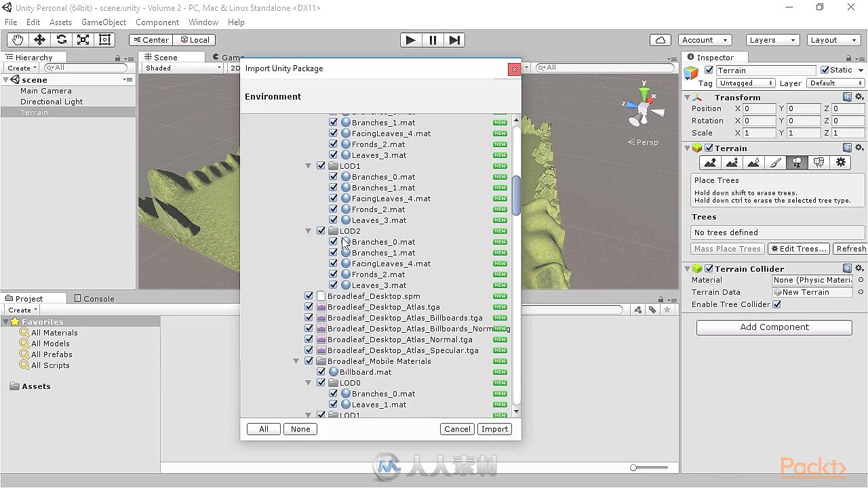Click Project search by type icon
868x488 pixels.
coord(638,310)
